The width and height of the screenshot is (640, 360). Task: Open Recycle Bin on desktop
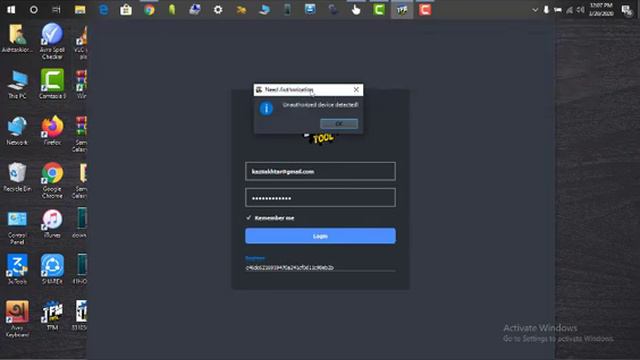(17, 177)
